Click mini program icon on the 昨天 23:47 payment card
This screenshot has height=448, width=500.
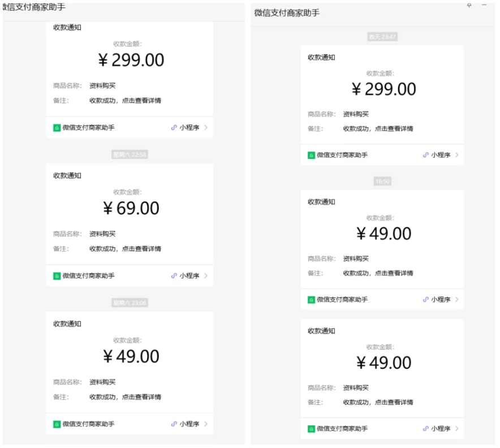[425, 155]
